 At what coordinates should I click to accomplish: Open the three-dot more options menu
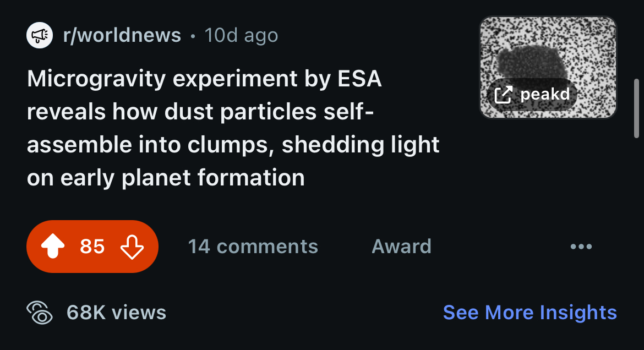(x=581, y=247)
